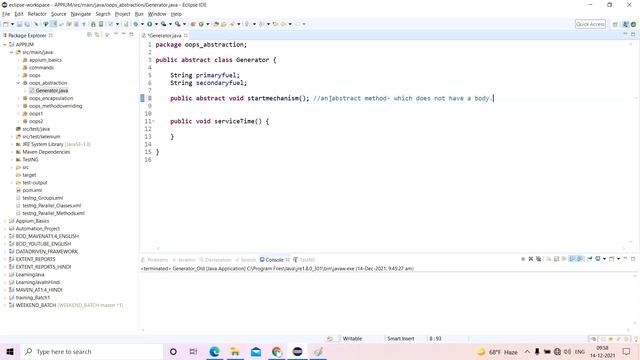The width and height of the screenshot is (640, 360).
Task: Collapse the oops_abstraction package
Action: point(18,83)
